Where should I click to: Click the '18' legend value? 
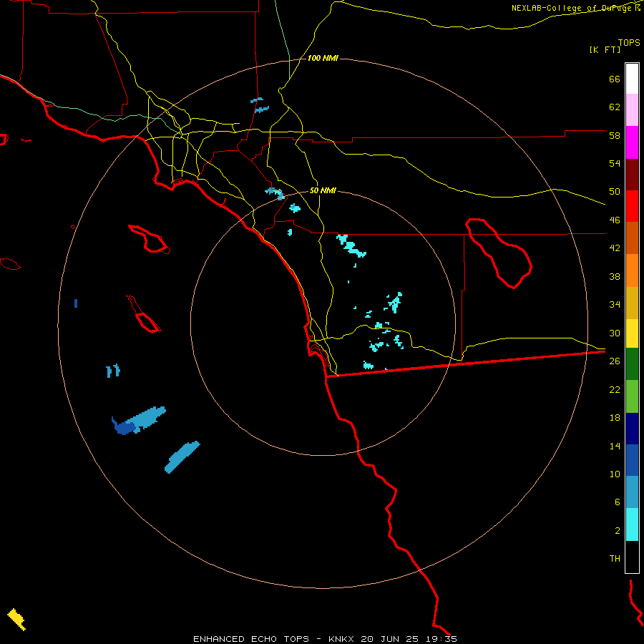coord(615,418)
